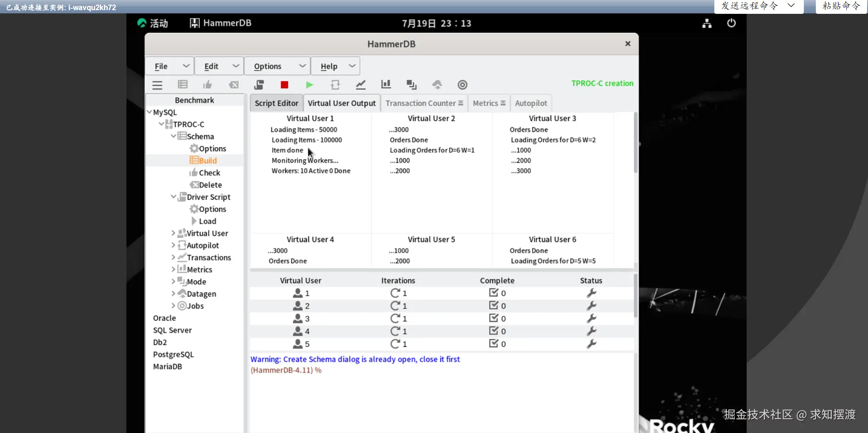Click the person icon of virtual user 3
This screenshot has height=433, width=868.
(x=298, y=319)
